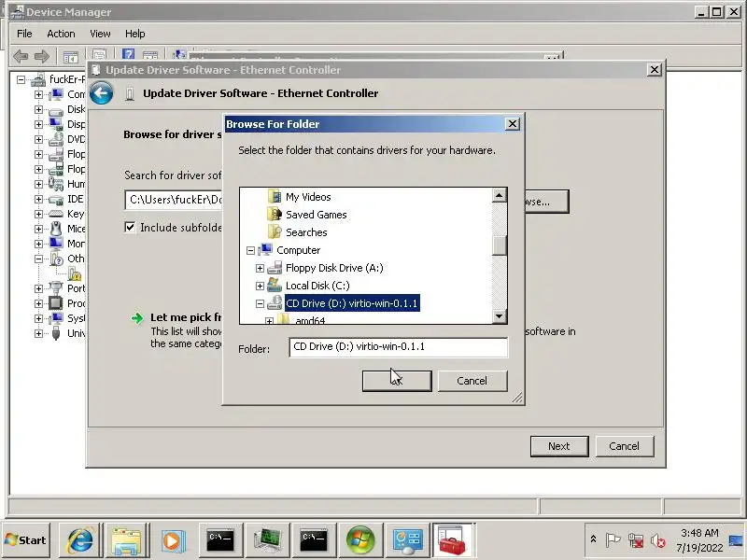Click the Mice device category icon

click(x=56, y=229)
